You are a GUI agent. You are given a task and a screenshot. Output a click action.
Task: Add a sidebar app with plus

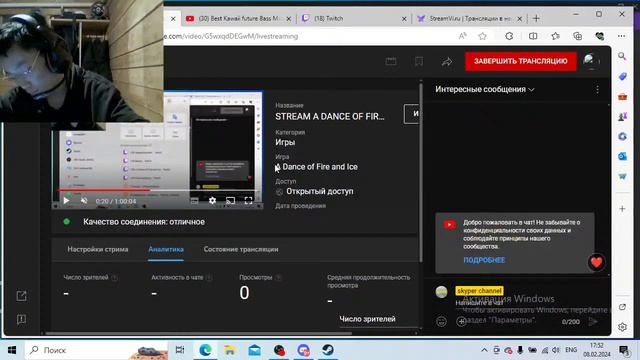622,209
